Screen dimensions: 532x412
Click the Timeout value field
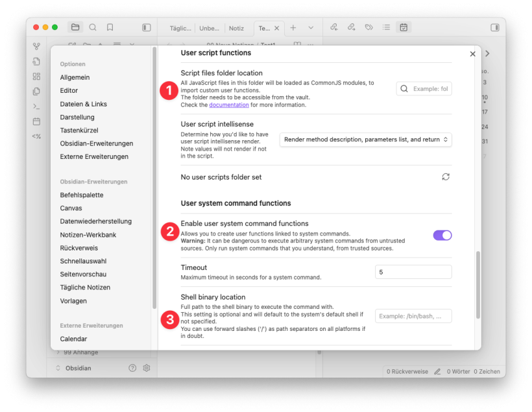[x=413, y=272]
